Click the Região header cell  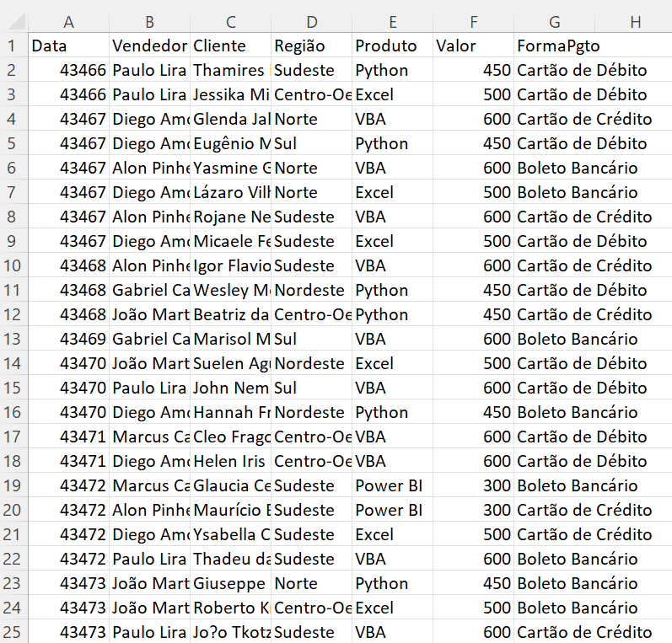pyautogui.click(x=312, y=46)
